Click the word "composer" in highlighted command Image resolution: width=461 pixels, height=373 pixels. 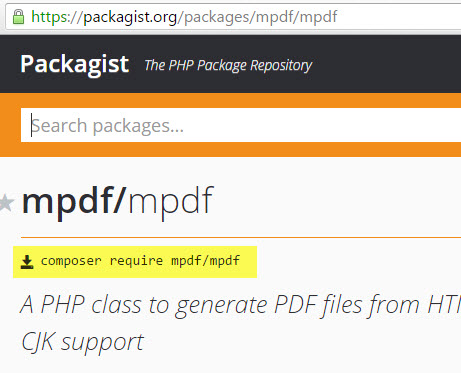[x=71, y=261]
